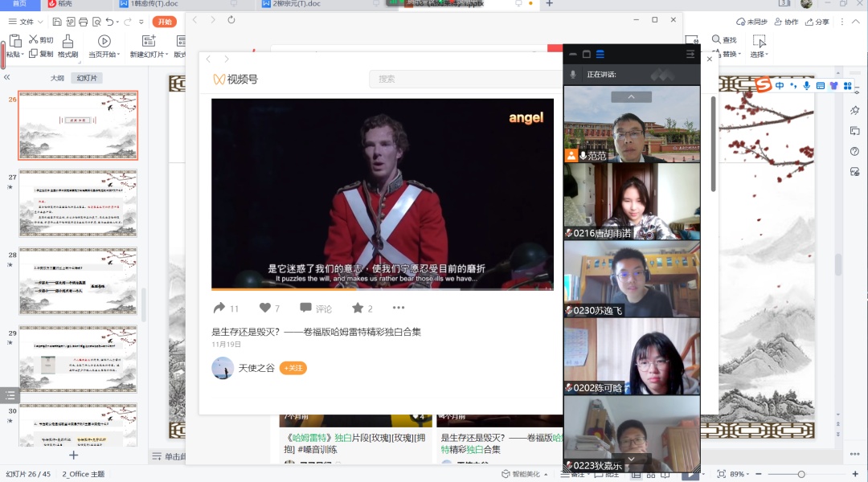Image resolution: width=868 pixels, height=482 pixels.
Task: Open 评论 comments on the video
Action: [316, 308]
